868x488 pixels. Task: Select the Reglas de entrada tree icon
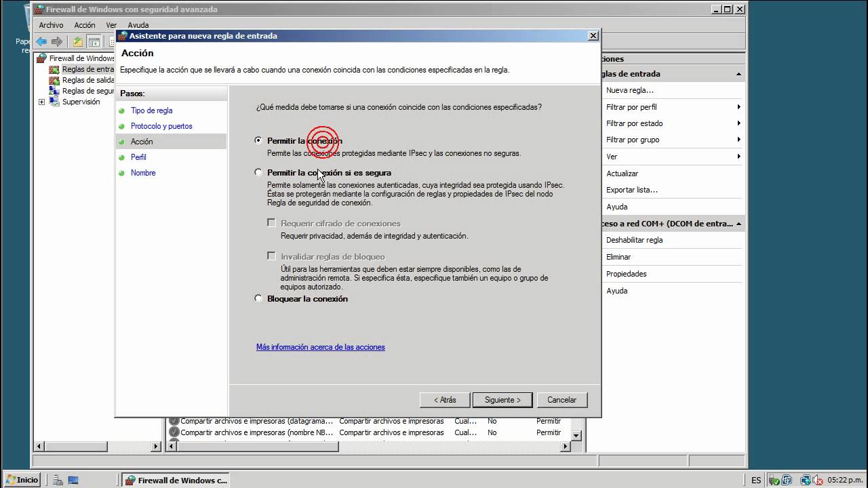coord(54,69)
